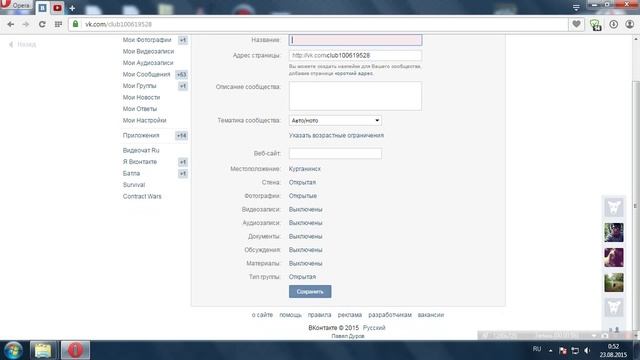Viewport: 640px width, 360px height.
Task: Click the Сохранить button
Action: click(310, 291)
